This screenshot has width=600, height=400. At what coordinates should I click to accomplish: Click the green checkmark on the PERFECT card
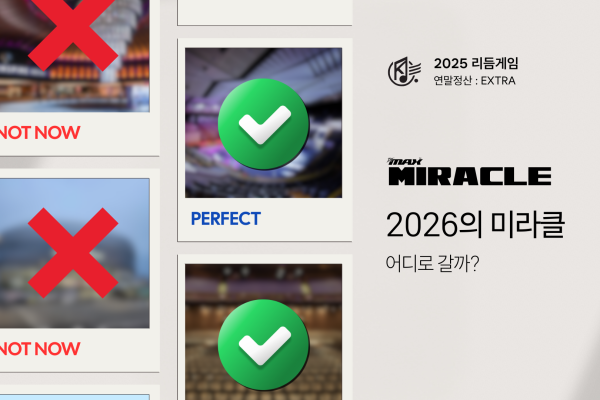pos(263,124)
